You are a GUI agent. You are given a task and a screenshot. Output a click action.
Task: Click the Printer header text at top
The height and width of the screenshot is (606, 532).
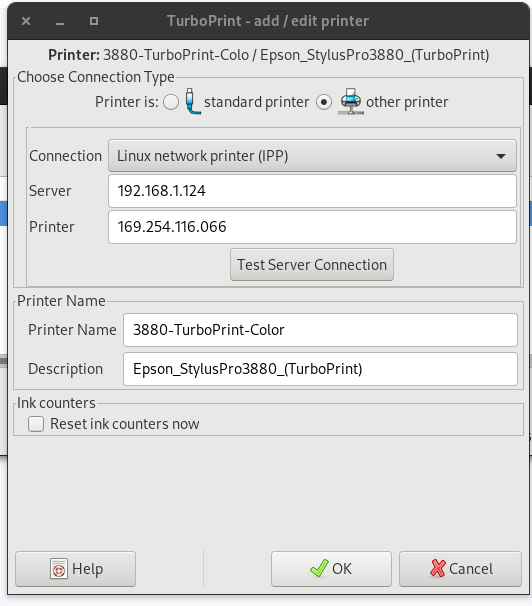pos(269,55)
